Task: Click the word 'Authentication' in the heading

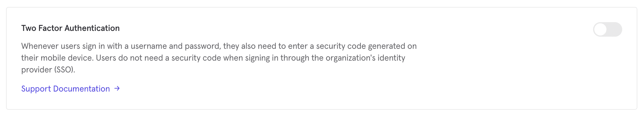Action: coord(92,28)
